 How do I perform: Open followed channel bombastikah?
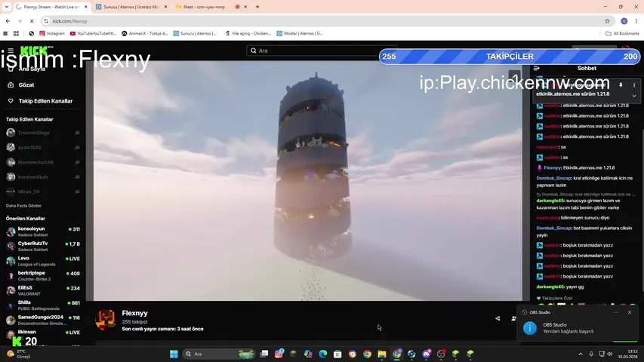(43, 177)
